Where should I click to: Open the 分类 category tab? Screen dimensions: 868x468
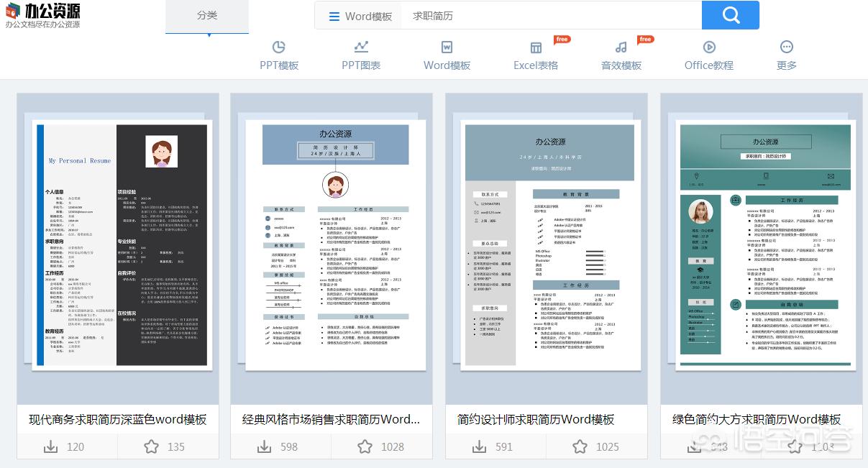point(207,16)
